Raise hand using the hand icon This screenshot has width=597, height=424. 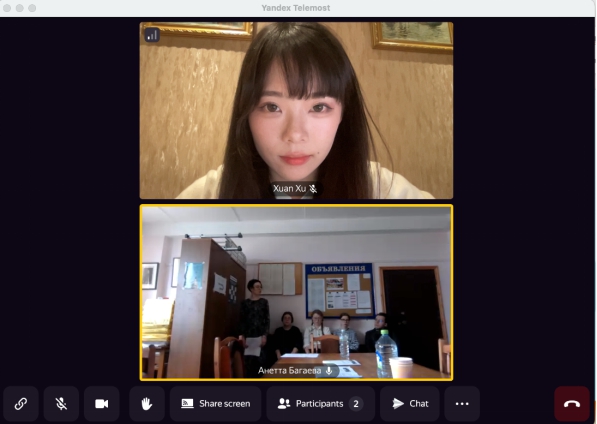(x=147, y=403)
